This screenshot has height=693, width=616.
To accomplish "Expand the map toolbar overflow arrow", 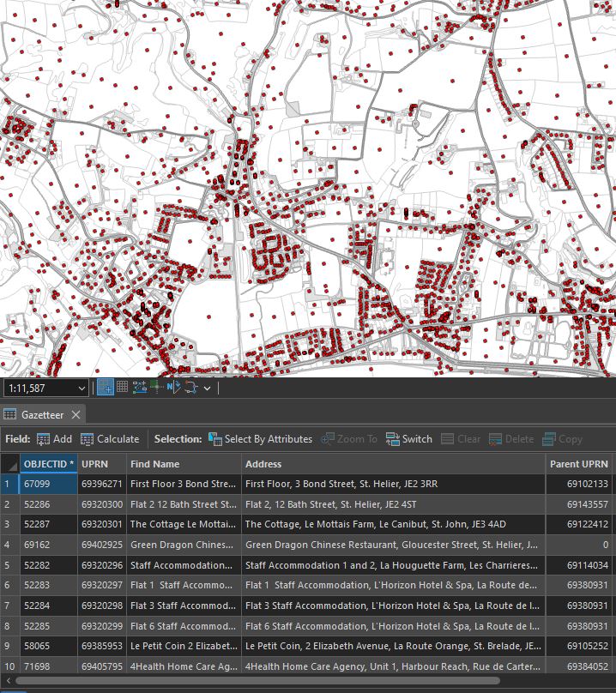I will pyautogui.click(x=207, y=389).
